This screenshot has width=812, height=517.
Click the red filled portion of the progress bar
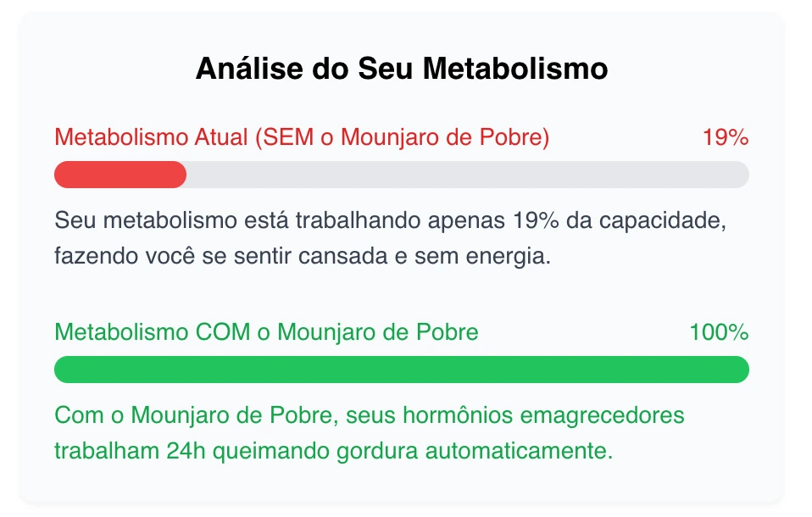[120, 175]
